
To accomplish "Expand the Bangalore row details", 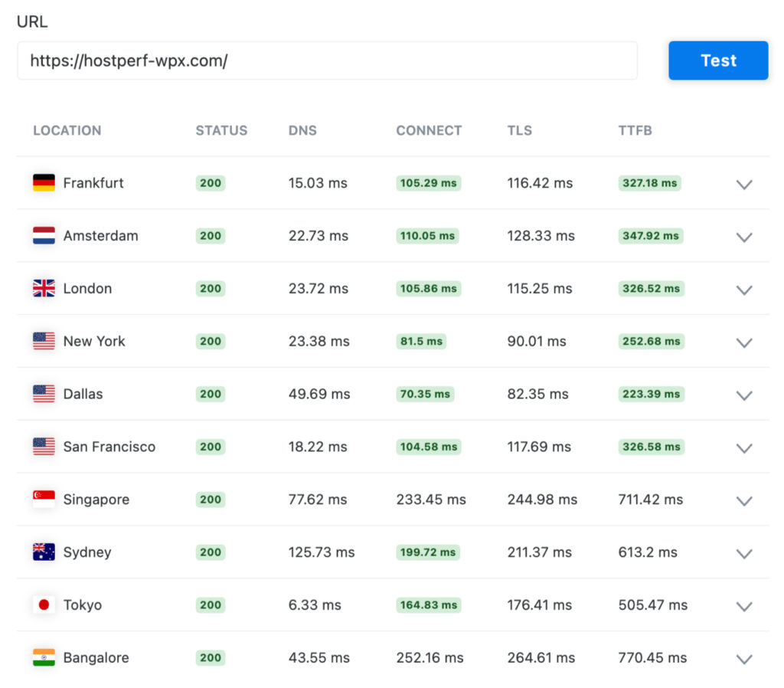I will (x=744, y=660).
